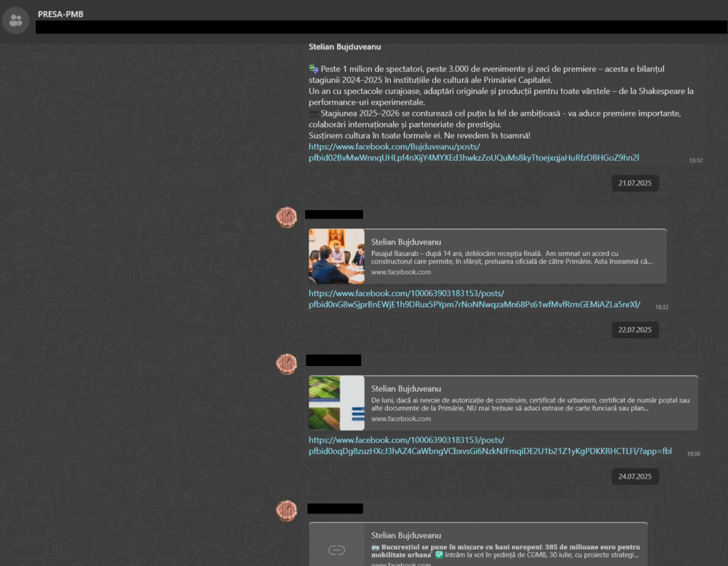Open the Facebook link ending in GEMiAZLa5nrXl/
The image size is (728, 566).
tap(475, 299)
